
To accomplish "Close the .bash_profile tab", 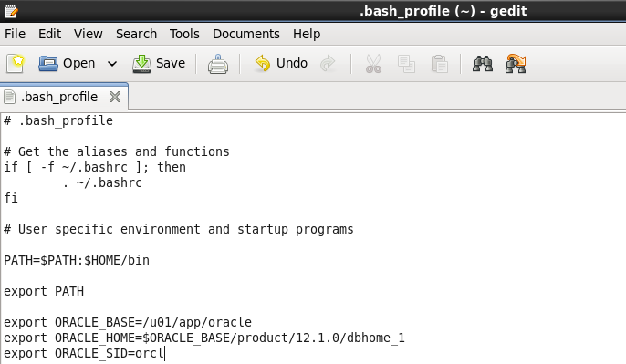I will (x=115, y=97).
